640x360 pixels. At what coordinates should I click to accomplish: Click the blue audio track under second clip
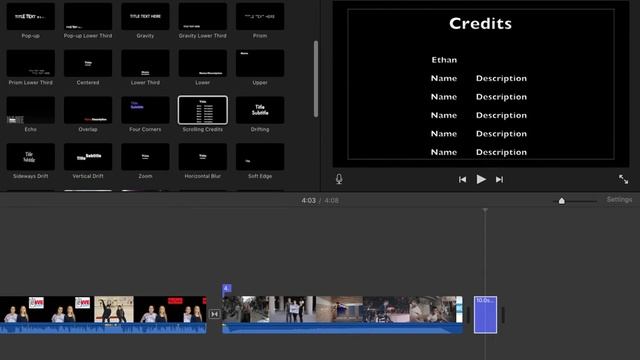point(342,329)
